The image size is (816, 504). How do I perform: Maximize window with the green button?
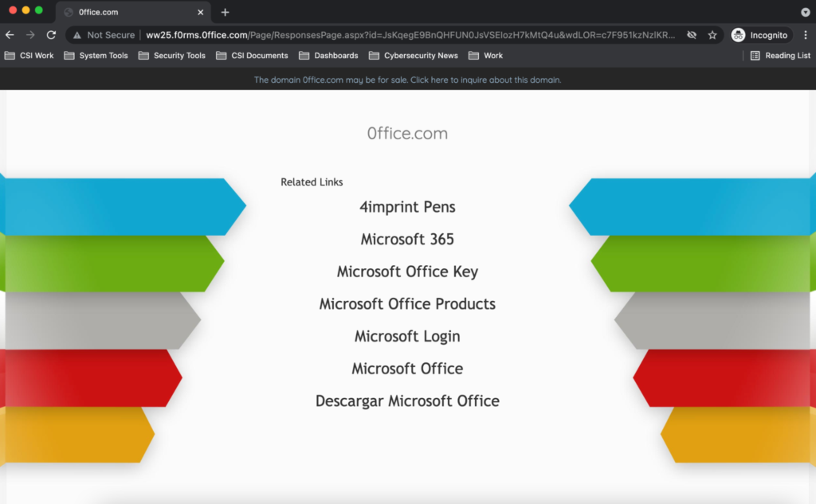coord(38,10)
